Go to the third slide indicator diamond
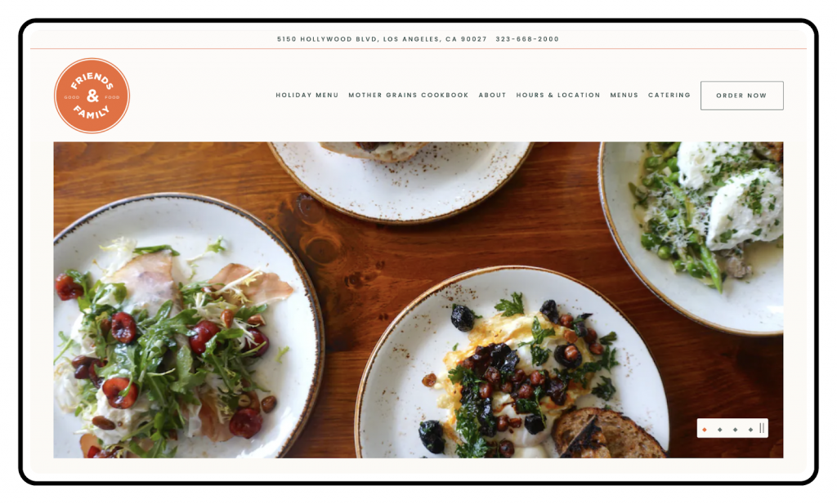 click(x=735, y=430)
